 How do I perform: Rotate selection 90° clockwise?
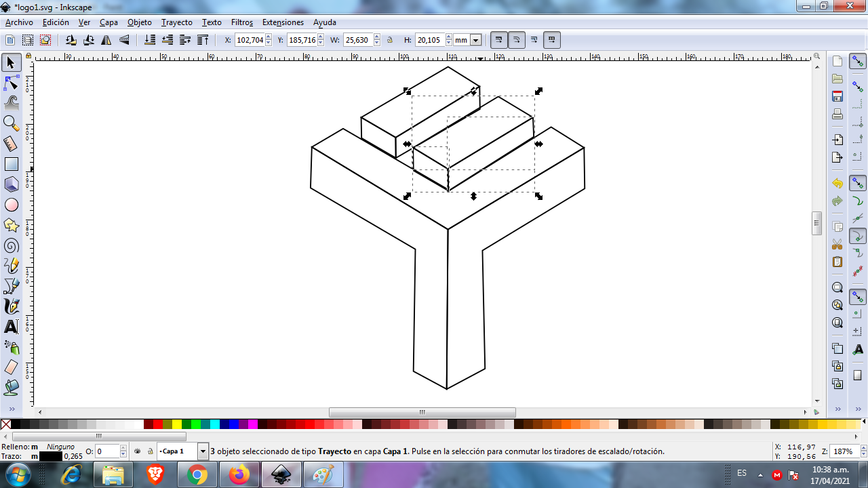(89, 40)
